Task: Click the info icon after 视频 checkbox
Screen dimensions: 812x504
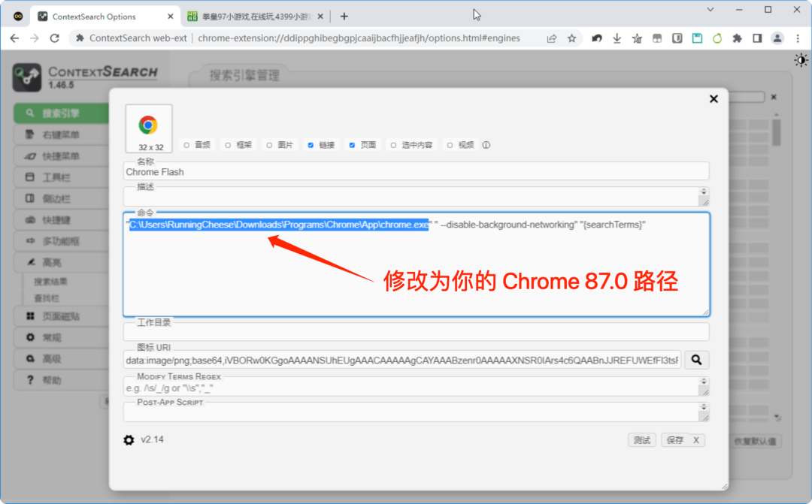Action: (486, 145)
